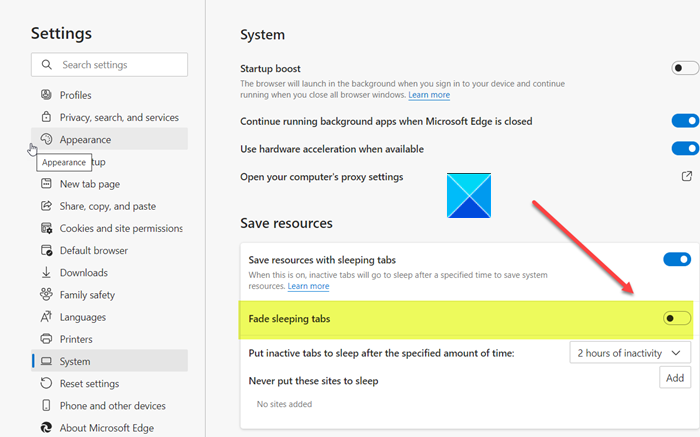Click the System laptop icon
Viewport: 700px width, 437px height.
[x=46, y=361]
